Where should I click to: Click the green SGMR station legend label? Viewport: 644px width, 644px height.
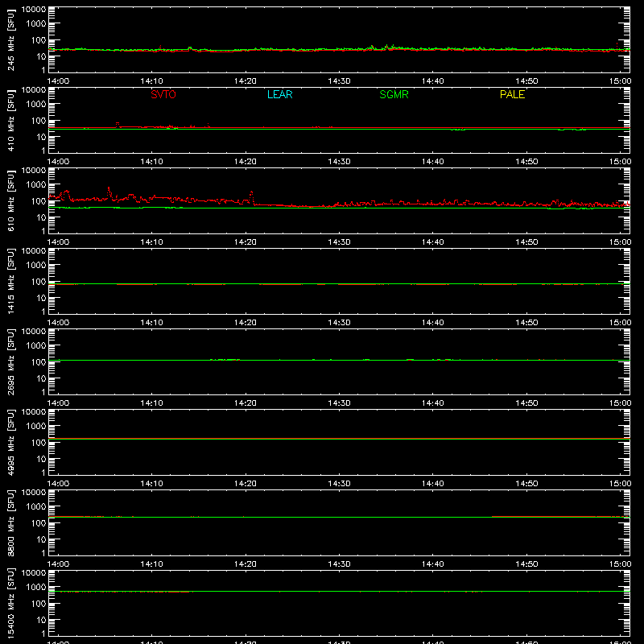pyautogui.click(x=394, y=94)
